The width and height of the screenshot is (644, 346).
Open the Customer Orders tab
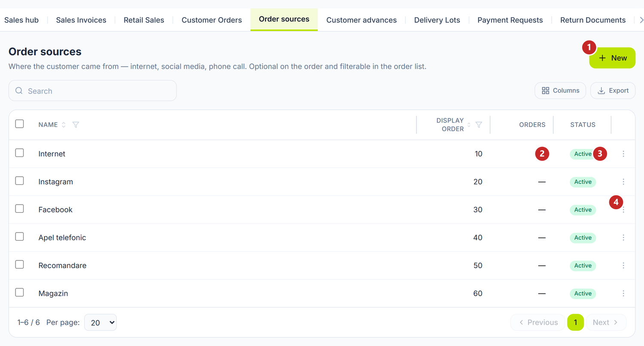(212, 20)
